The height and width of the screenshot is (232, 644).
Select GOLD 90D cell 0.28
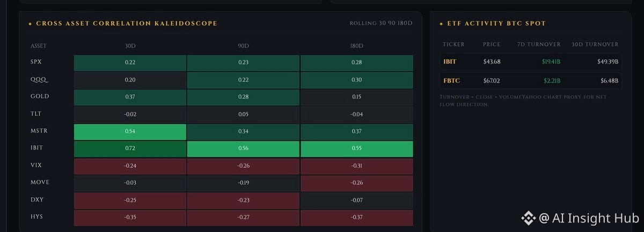tap(243, 97)
